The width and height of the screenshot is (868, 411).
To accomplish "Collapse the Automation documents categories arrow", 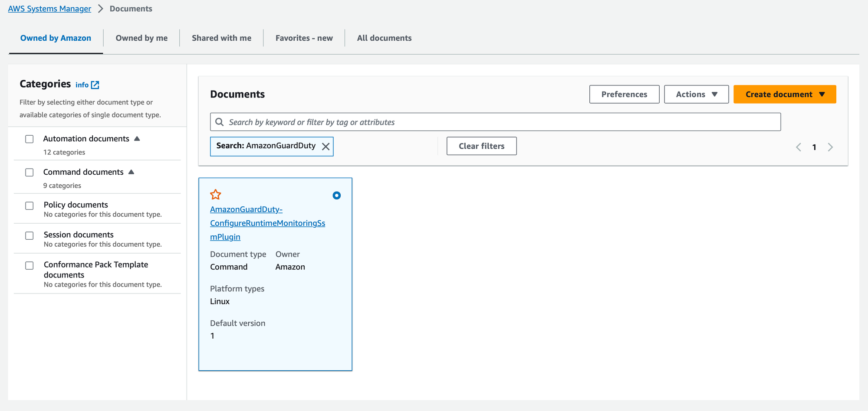I will pyautogui.click(x=137, y=139).
